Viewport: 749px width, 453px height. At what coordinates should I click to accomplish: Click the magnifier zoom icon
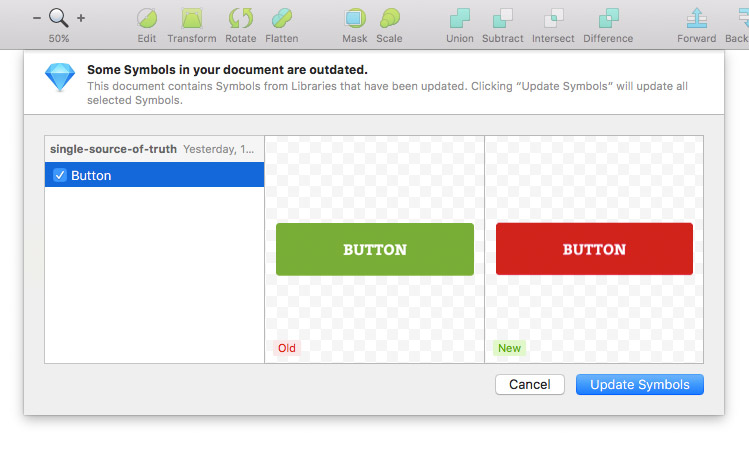coord(59,18)
